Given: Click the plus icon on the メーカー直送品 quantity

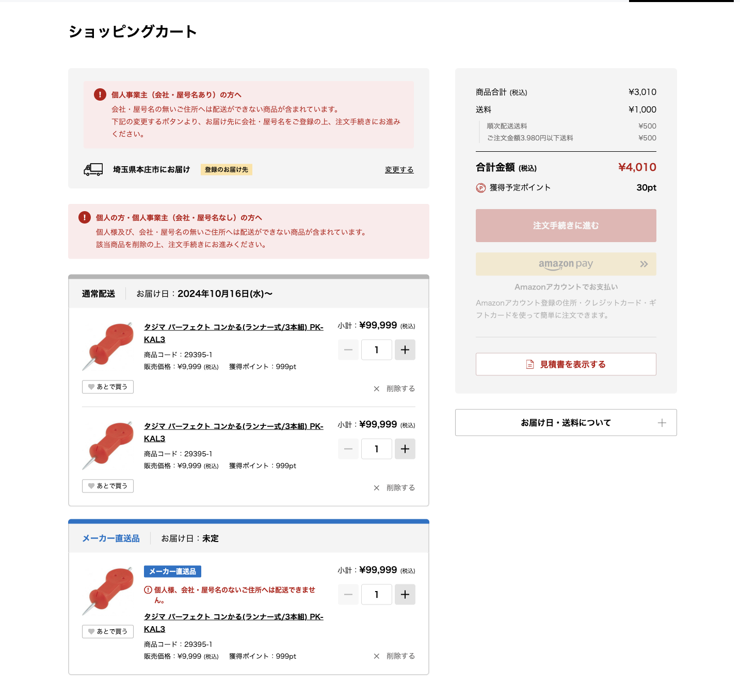Looking at the screenshot, I should click(405, 594).
